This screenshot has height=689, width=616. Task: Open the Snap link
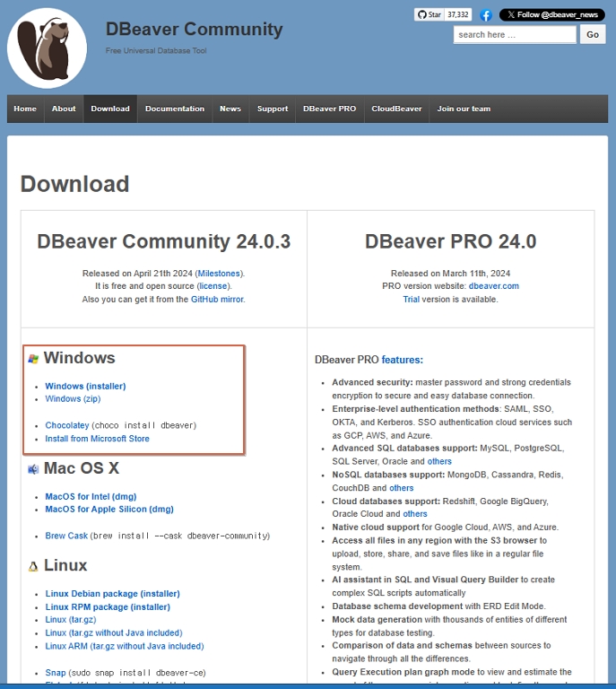(56, 673)
